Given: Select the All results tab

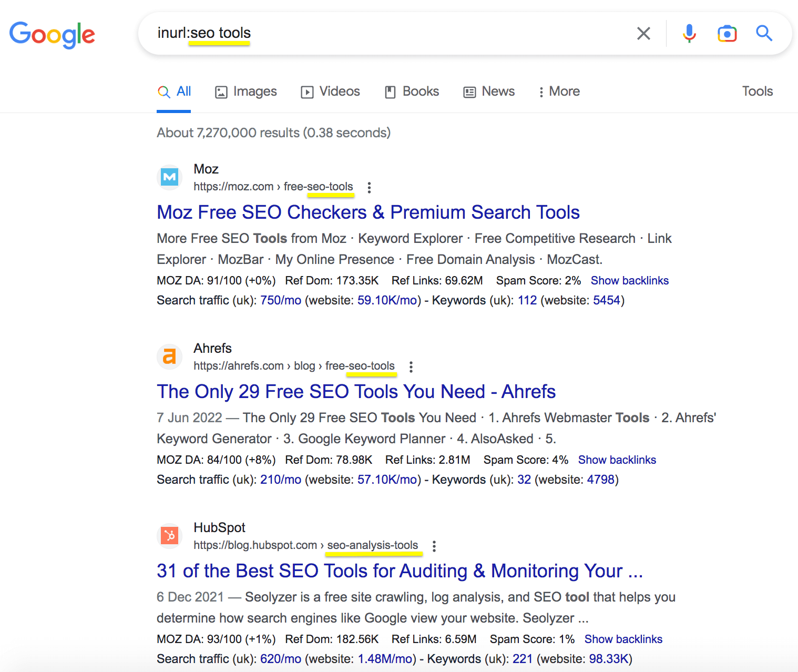Looking at the screenshot, I should coord(174,91).
